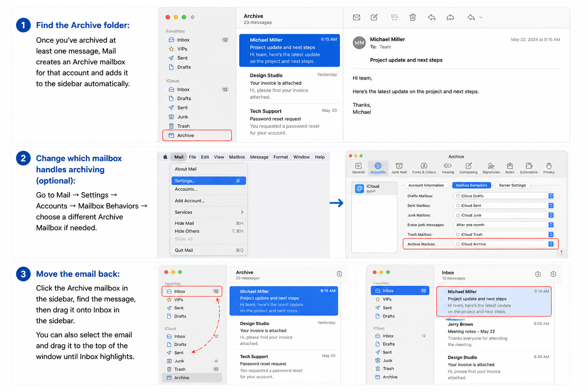Choose Quit Mail from the Mail menu

209,250
